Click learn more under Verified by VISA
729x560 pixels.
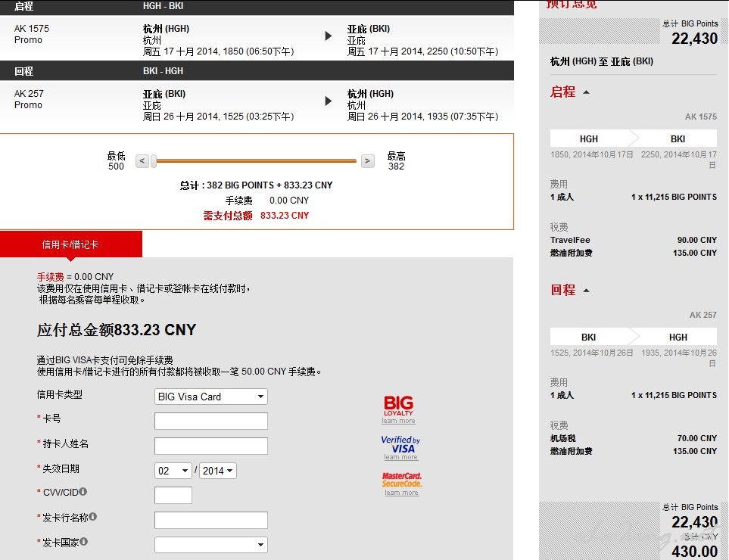(400, 457)
